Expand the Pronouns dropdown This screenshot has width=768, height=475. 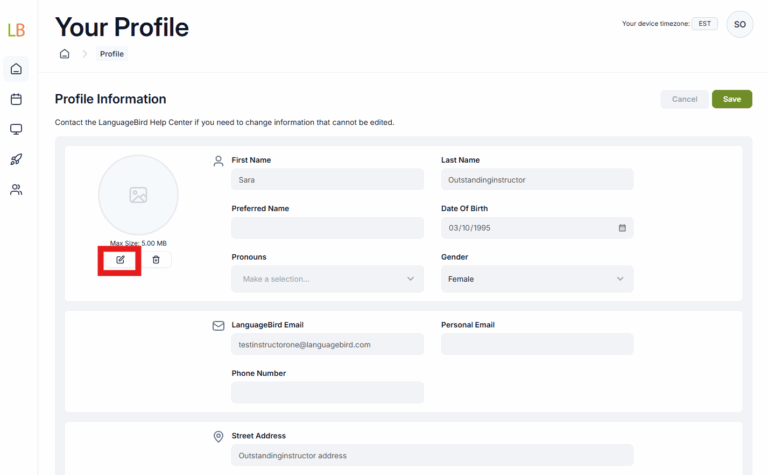point(327,279)
